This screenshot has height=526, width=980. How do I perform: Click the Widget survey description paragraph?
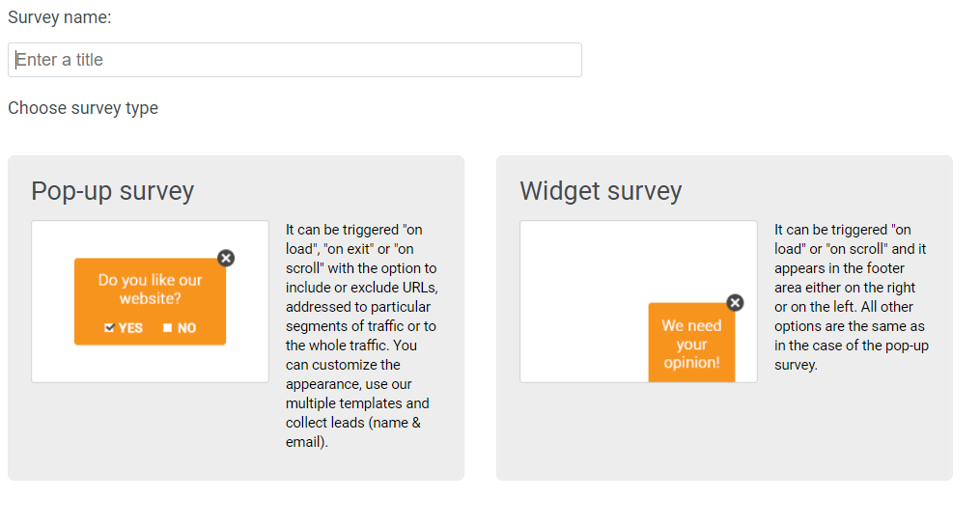coord(851,297)
